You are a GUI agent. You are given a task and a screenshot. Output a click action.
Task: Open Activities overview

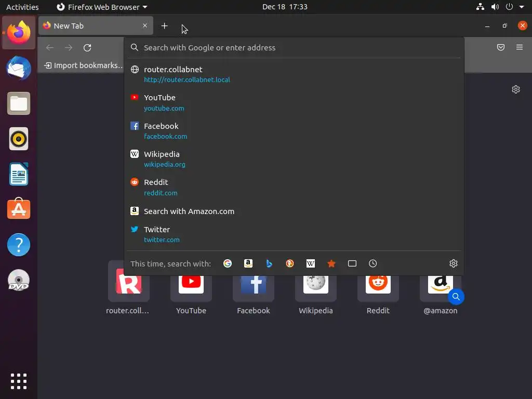pos(22,7)
